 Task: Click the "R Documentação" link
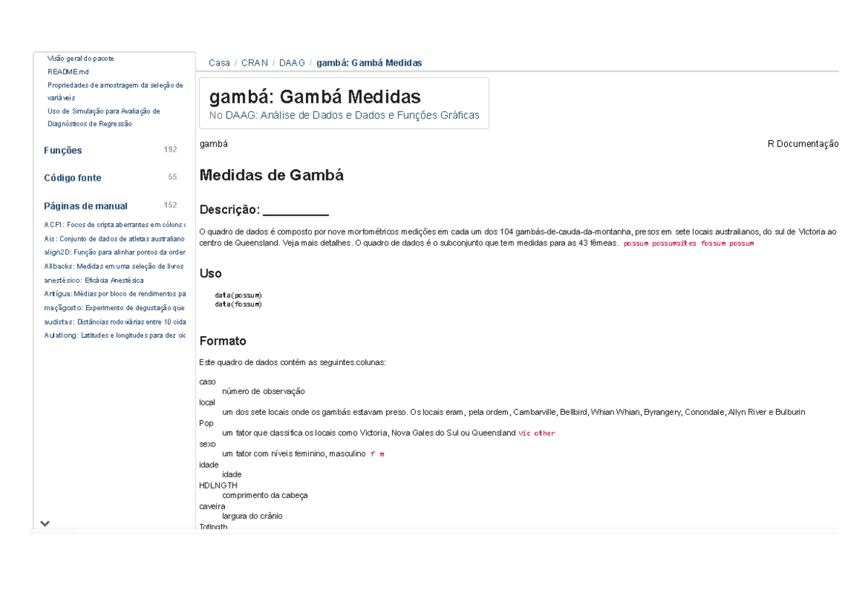click(x=803, y=144)
